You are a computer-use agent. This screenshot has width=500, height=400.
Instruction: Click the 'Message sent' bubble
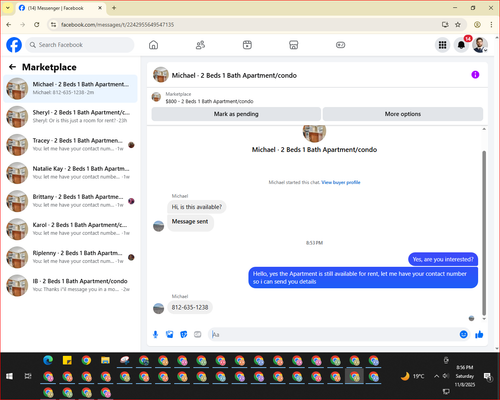(x=190, y=222)
